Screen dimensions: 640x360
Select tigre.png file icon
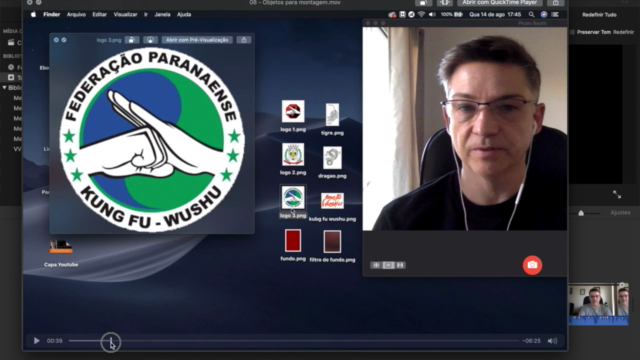(x=332, y=115)
